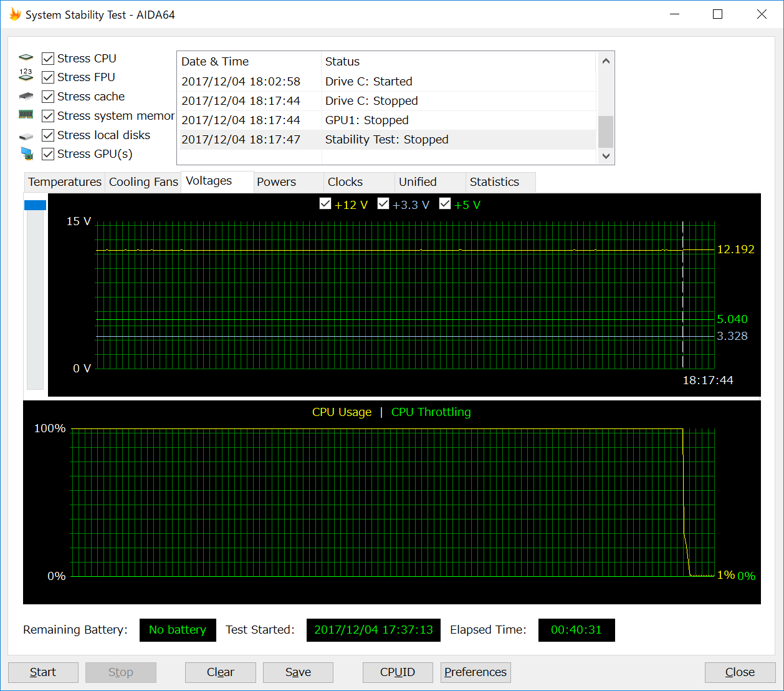
Task: Open the Cooling Fans tab
Action: (143, 182)
